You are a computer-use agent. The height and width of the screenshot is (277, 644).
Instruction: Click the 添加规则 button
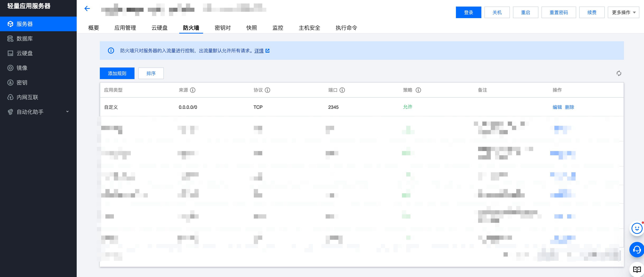117,73
